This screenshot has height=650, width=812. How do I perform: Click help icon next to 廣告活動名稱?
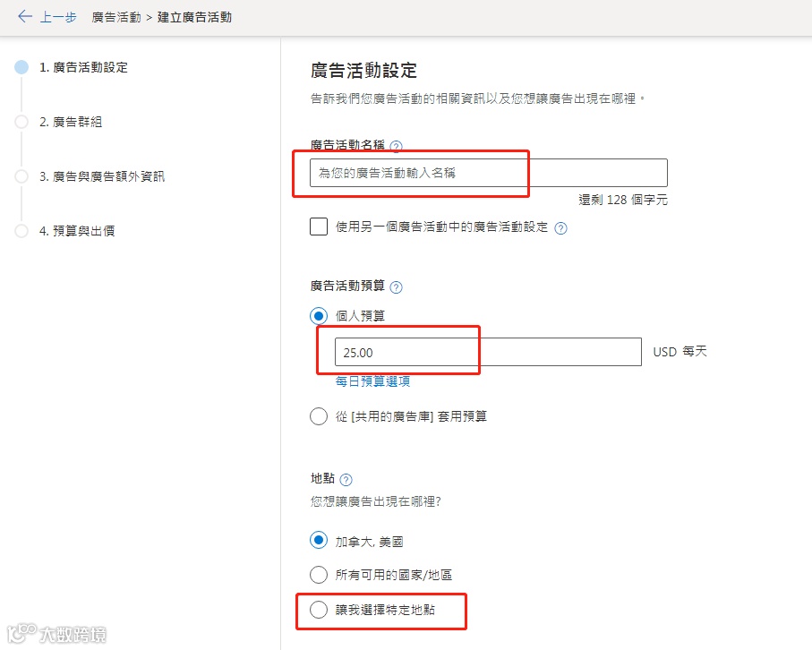pyautogui.click(x=397, y=146)
